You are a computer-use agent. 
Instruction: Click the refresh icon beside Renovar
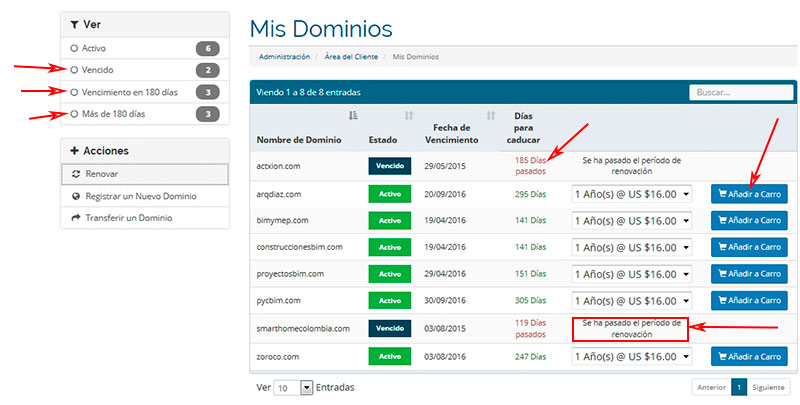pos(76,174)
